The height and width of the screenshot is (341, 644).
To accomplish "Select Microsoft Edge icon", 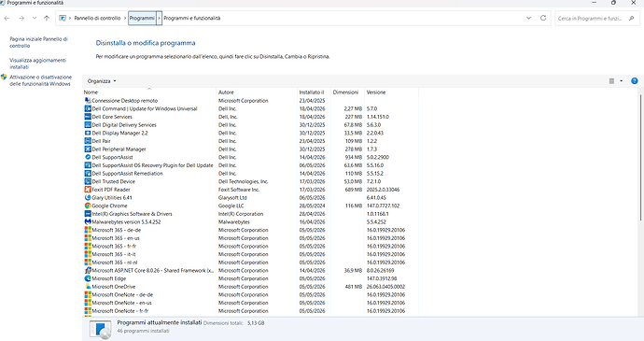I will coord(88,278).
